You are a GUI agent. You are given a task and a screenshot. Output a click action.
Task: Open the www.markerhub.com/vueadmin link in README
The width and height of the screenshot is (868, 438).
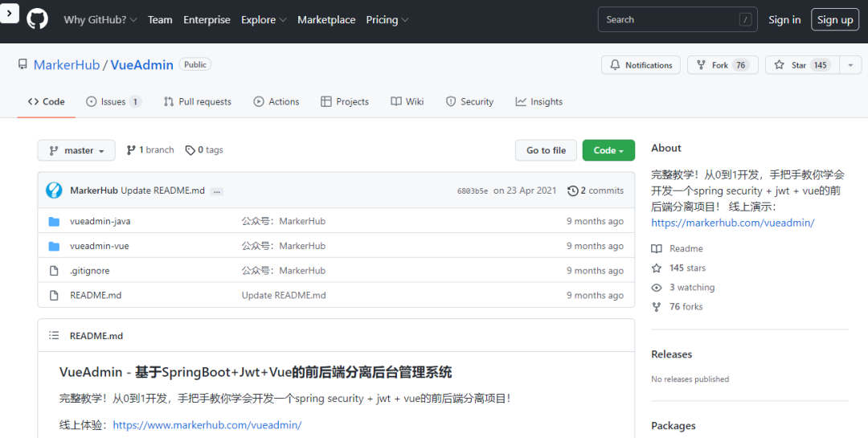pyautogui.click(x=207, y=425)
